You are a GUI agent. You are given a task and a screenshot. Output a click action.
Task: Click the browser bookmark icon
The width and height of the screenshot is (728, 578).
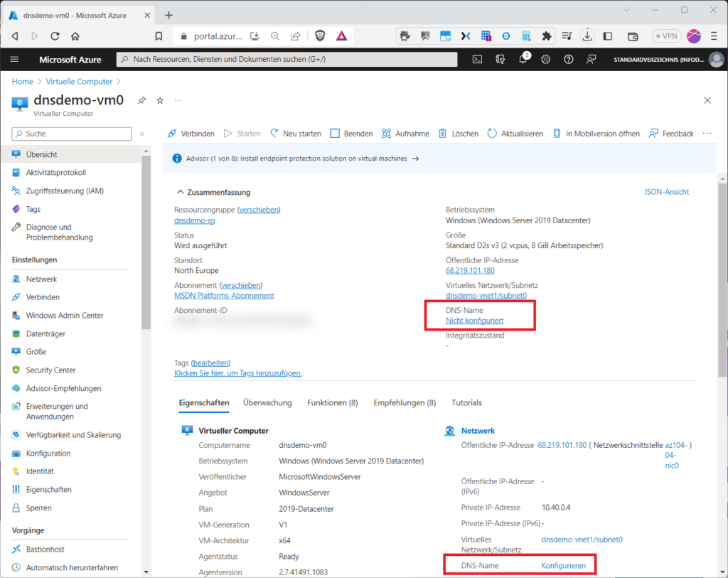click(159, 36)
